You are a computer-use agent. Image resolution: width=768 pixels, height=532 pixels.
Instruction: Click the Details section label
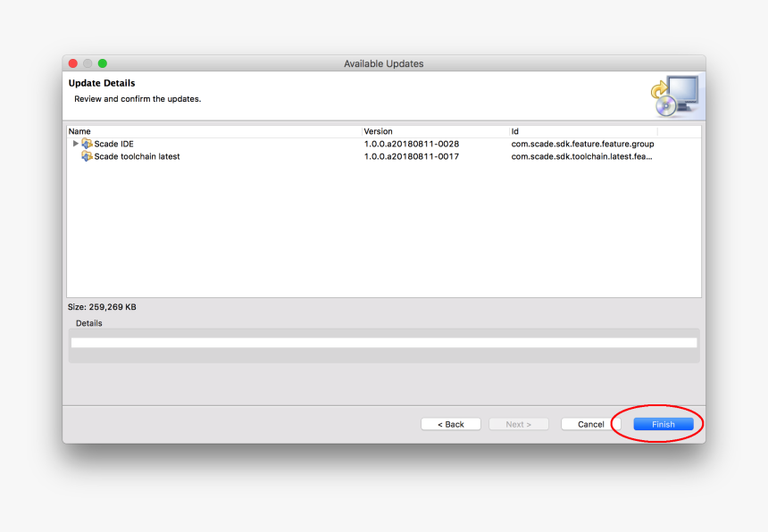click(89, 323)
